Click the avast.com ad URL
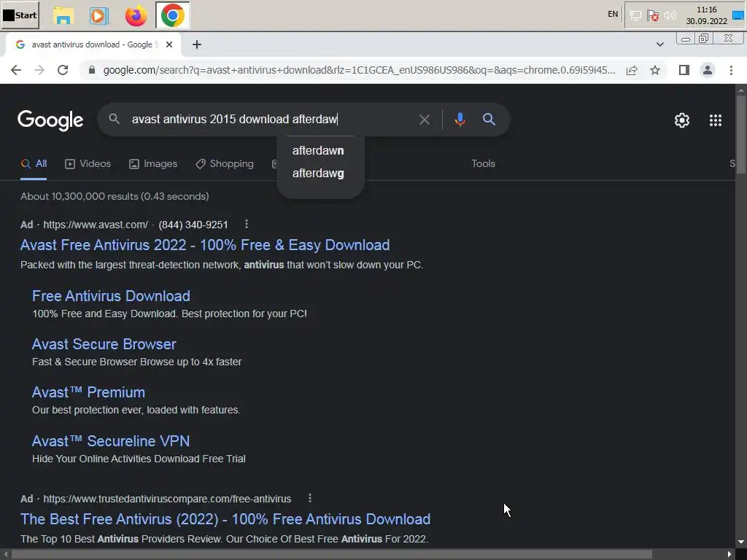The width and height of the screenshot is (747, 560). tap(96, 225)
